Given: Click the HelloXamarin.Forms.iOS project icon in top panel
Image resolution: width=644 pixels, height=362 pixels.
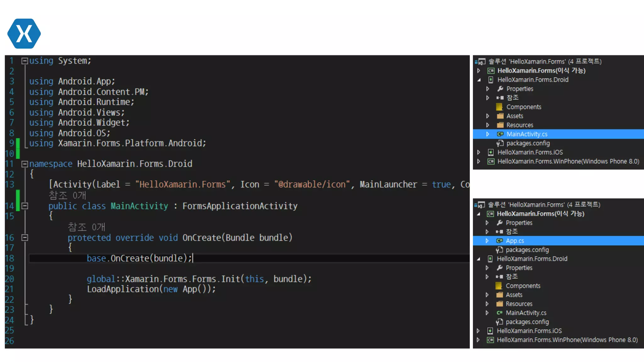Looking at the screenshot, I should tap(491, 152).
